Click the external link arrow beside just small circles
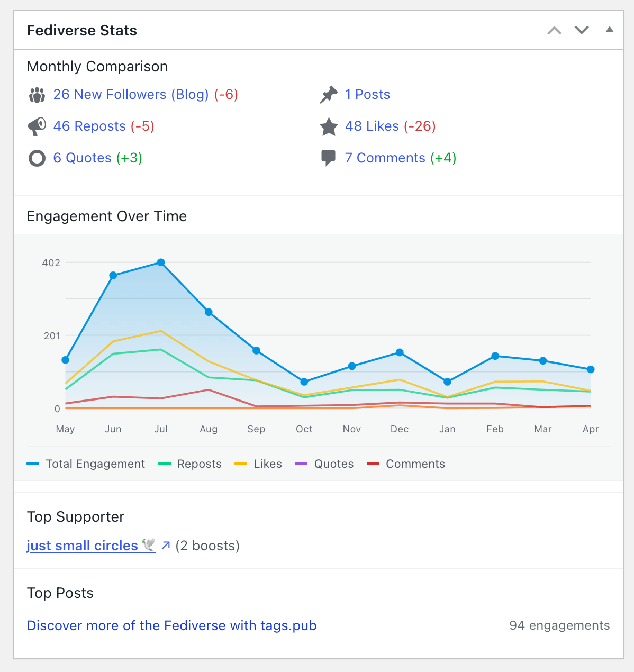This screenshot has height=672, width=634. click(166, 545)
